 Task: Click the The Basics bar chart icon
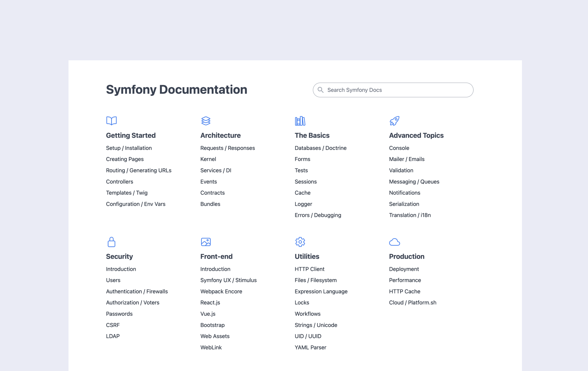[300, 121]
